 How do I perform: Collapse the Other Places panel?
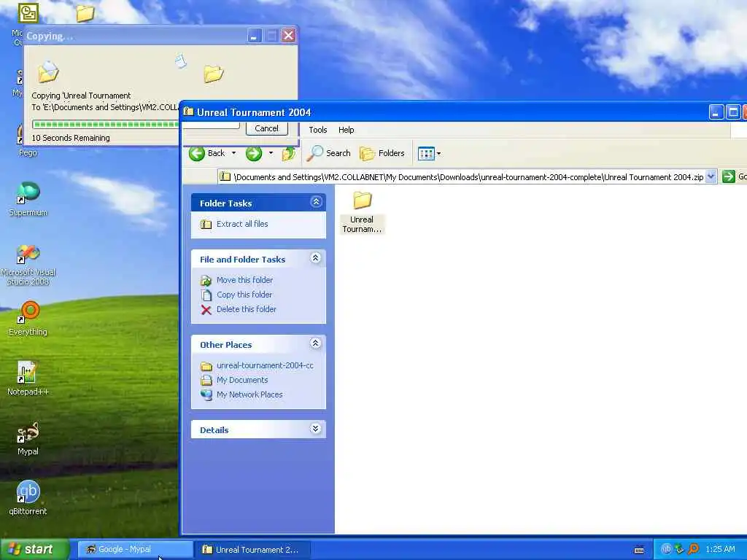click(x=315, y=343)
